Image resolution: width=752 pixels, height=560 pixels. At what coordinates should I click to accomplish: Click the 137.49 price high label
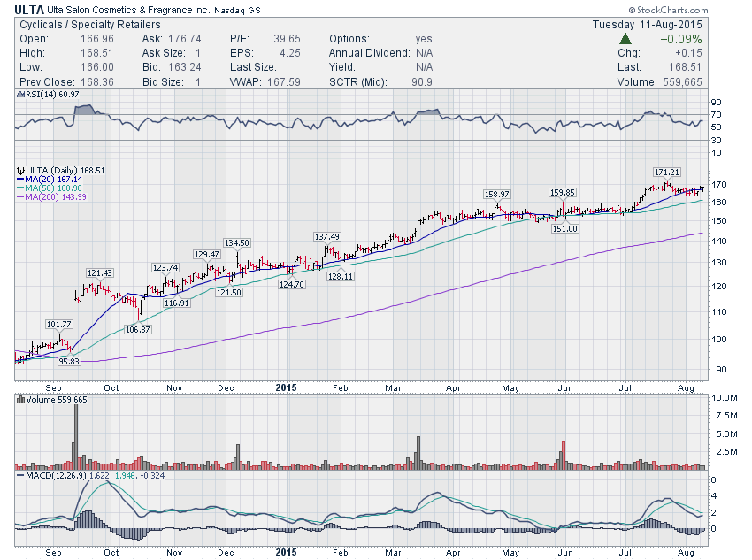(326, 236)
